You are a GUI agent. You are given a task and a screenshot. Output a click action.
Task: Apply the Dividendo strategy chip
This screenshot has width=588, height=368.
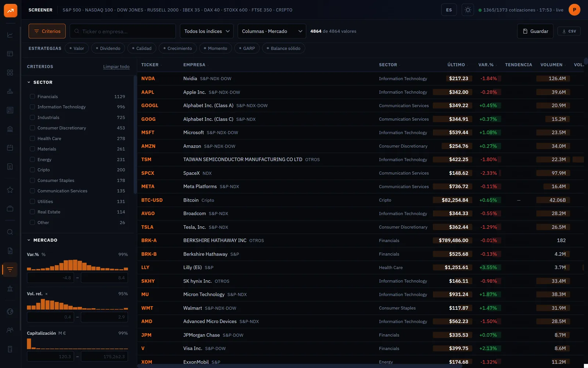(108, 48)
